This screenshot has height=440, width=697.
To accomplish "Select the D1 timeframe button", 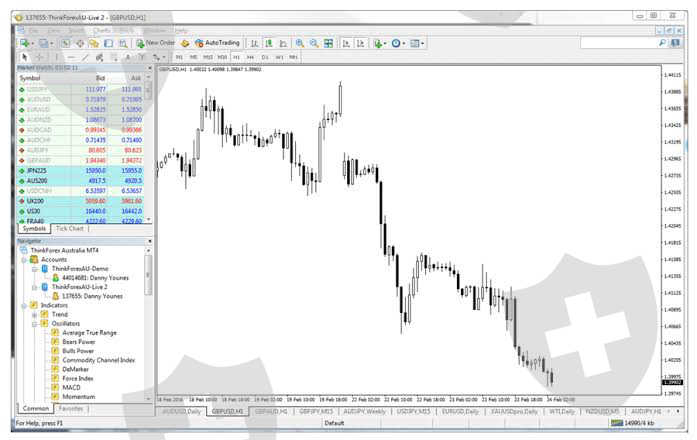I will 265,57.
